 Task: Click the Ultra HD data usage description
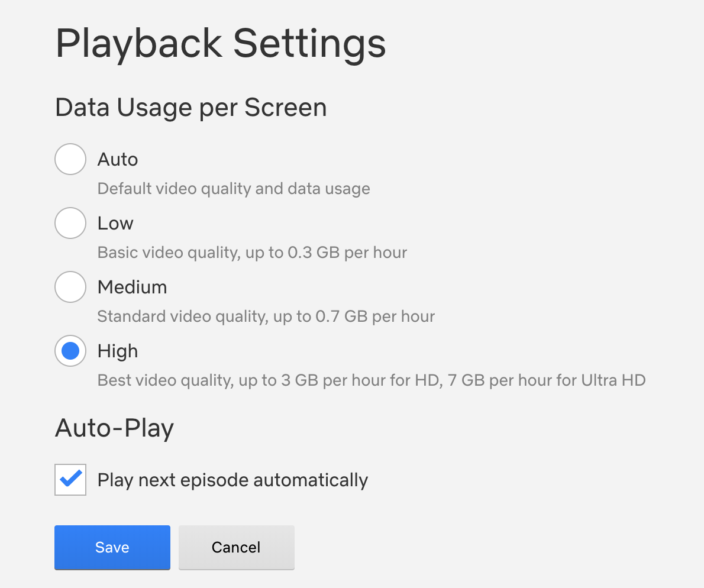pos(370,380)
